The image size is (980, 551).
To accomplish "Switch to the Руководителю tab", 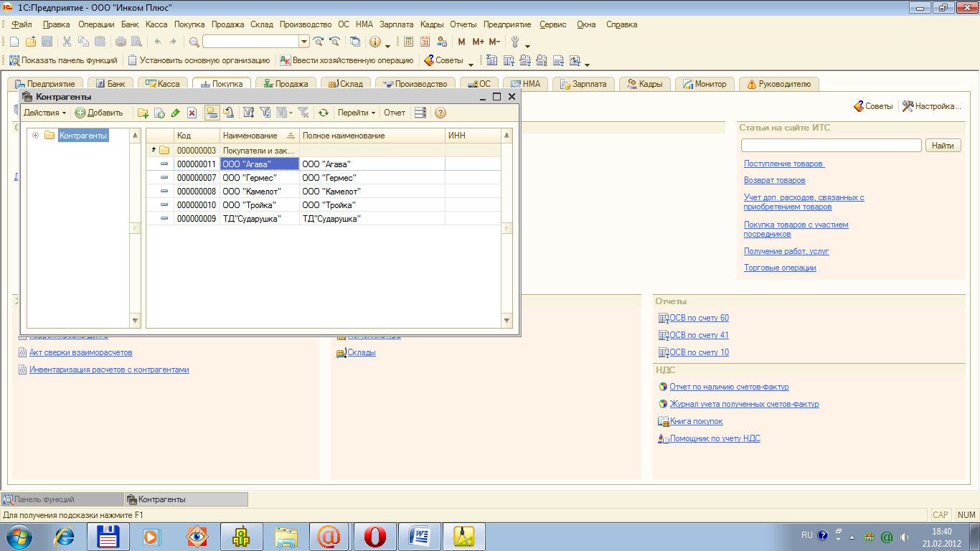I will point(778,84).
